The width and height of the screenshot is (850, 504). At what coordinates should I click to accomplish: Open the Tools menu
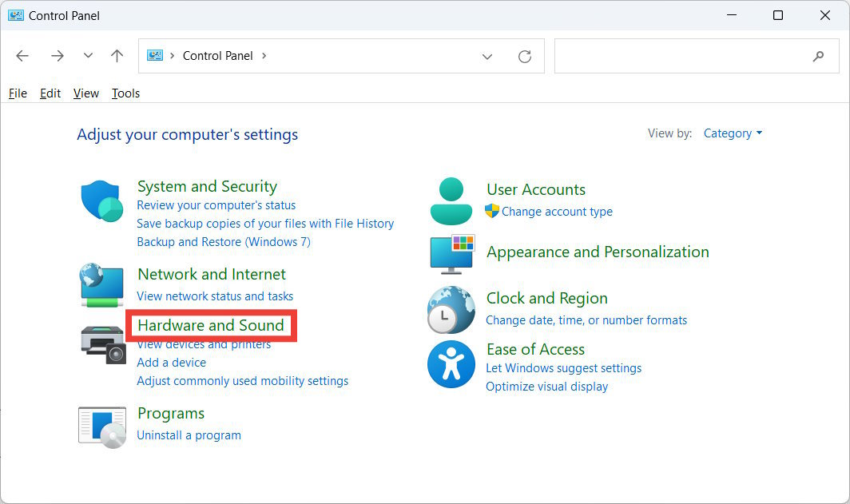coord(125,93)
